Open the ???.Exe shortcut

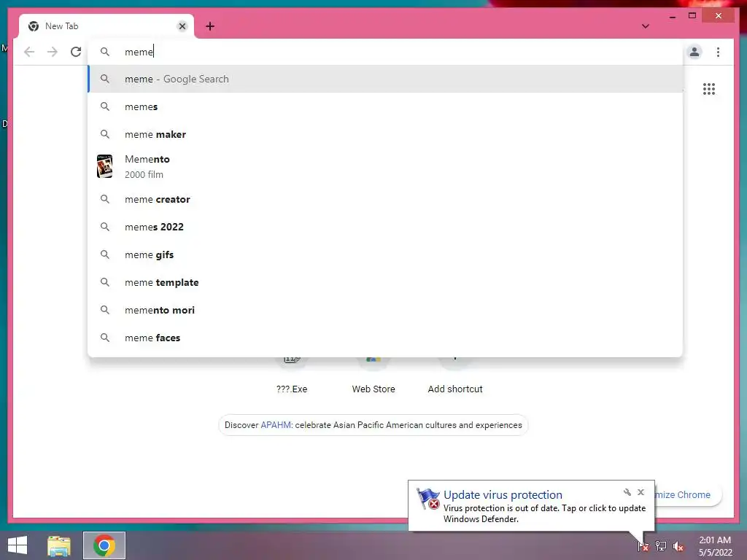292,376
